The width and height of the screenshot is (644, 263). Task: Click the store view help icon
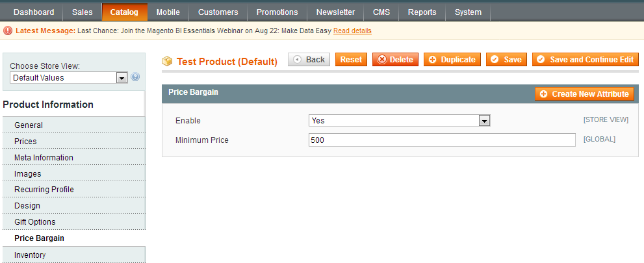[135, 77]
